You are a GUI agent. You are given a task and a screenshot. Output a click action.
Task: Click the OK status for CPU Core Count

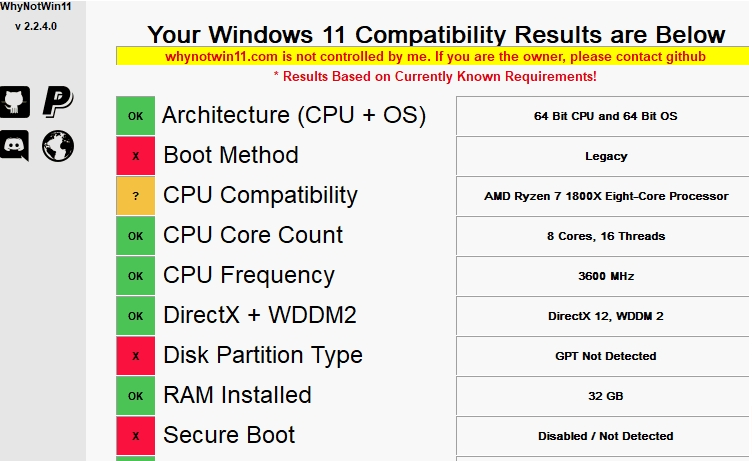click(x=136, y=236)
